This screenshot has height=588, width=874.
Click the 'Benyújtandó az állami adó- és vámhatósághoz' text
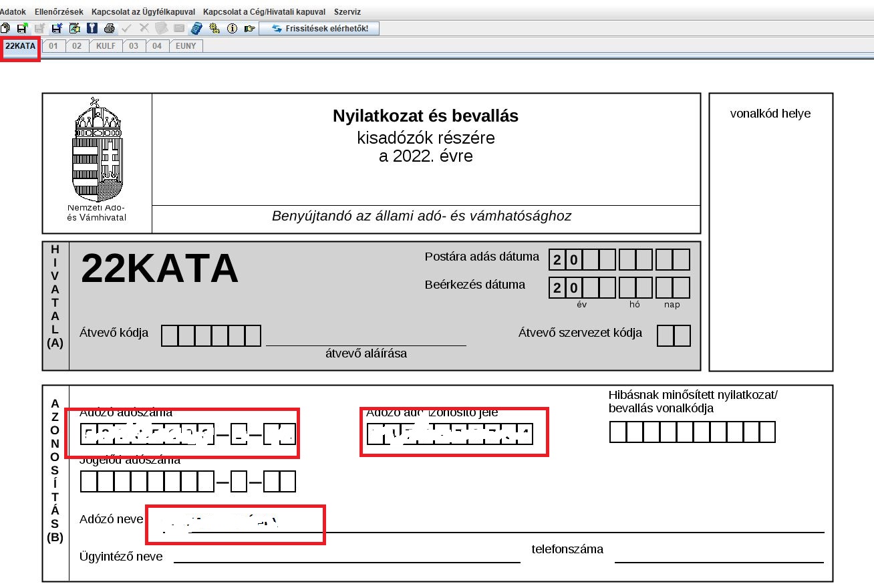422,216
